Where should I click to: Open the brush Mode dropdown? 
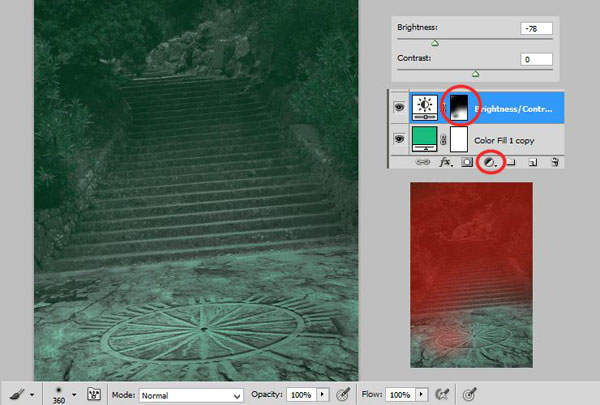click(191, 395)
